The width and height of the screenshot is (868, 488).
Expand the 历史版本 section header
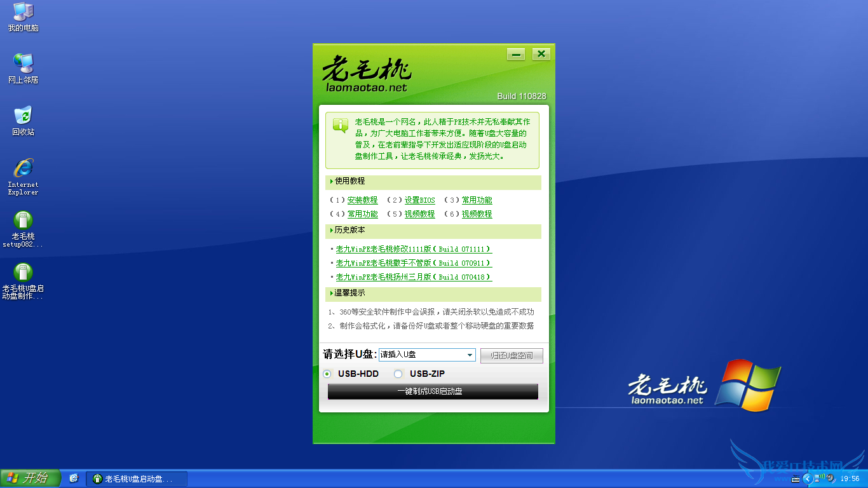pyautogui.click(x=433, y=231)
